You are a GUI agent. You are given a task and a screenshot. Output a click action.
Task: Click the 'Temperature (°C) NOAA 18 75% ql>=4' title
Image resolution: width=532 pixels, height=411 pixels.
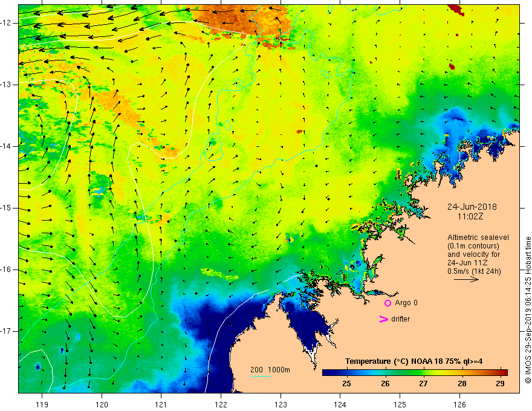[414, 361]
